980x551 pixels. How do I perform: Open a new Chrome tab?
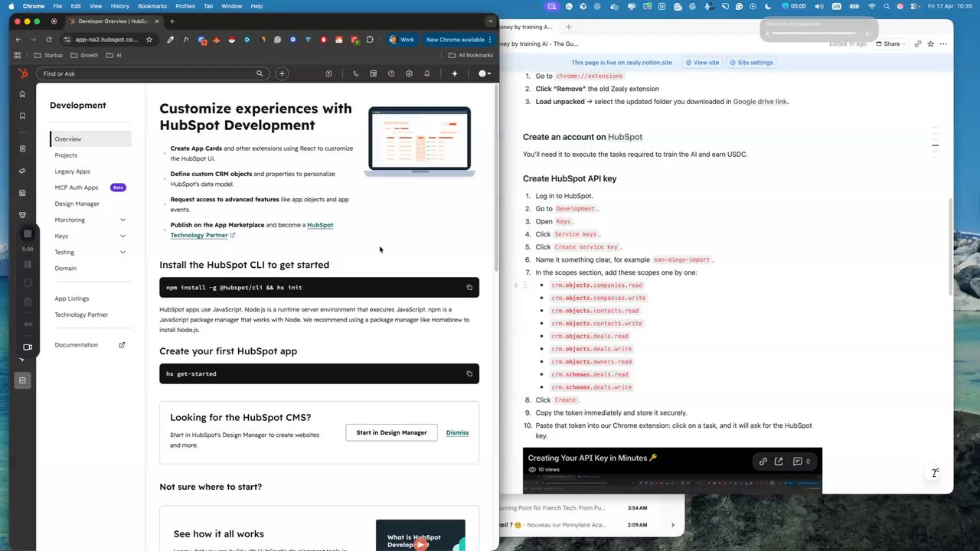click(171, 21)
